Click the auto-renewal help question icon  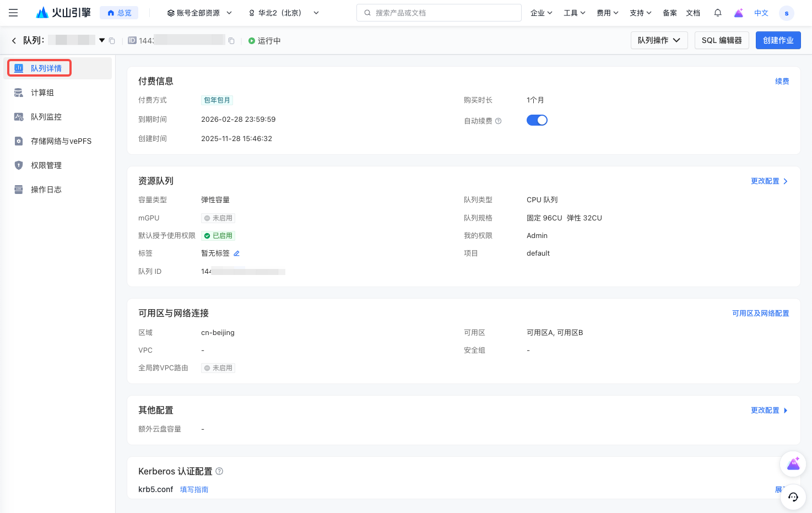click(498, 121)
